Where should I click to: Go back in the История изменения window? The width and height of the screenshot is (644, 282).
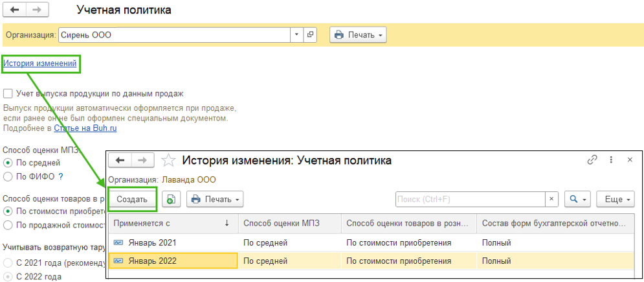(120, 160)
